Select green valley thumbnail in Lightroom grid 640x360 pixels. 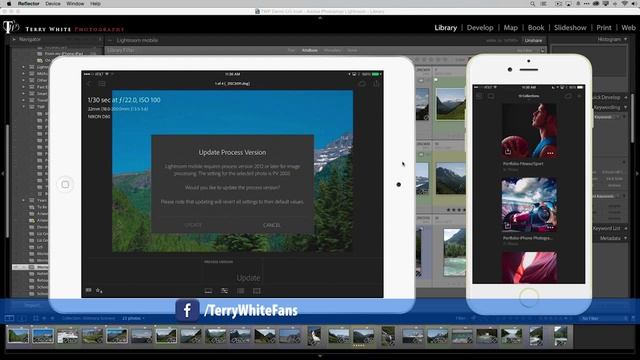(x=450, y=104)
